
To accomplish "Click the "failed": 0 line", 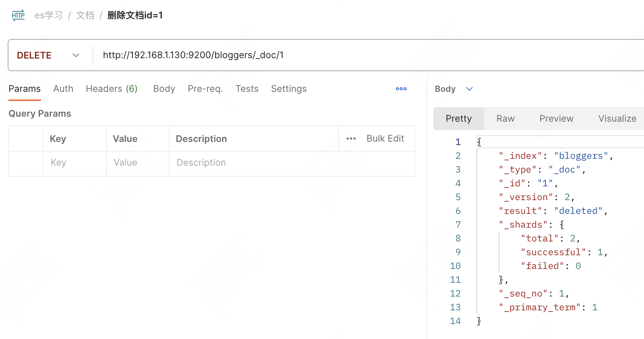I will pos(551,266).
